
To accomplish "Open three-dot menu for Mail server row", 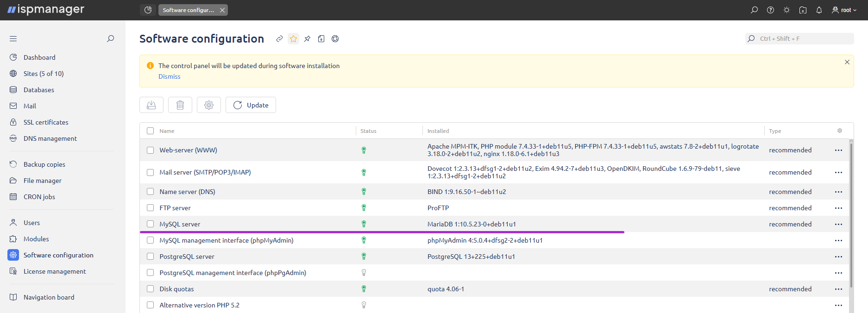I will 838,172.
